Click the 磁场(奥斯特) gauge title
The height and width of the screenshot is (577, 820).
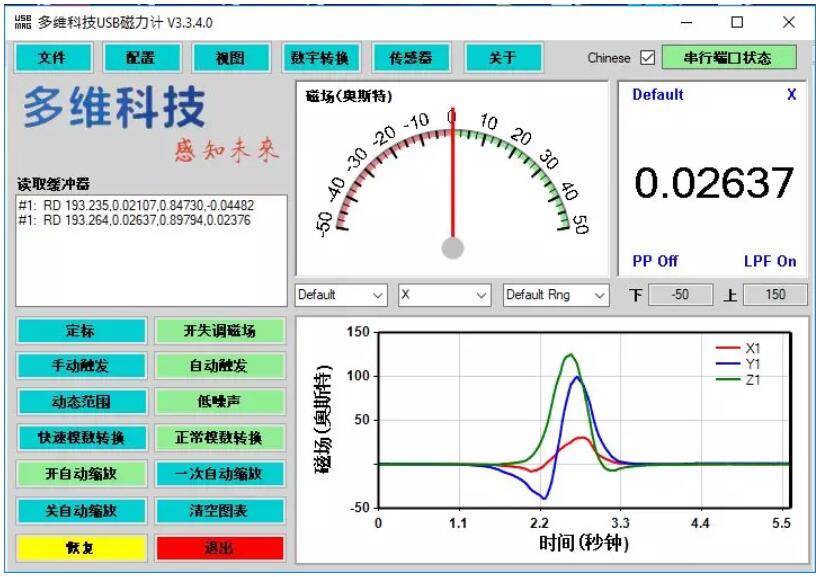click(349, 96)
